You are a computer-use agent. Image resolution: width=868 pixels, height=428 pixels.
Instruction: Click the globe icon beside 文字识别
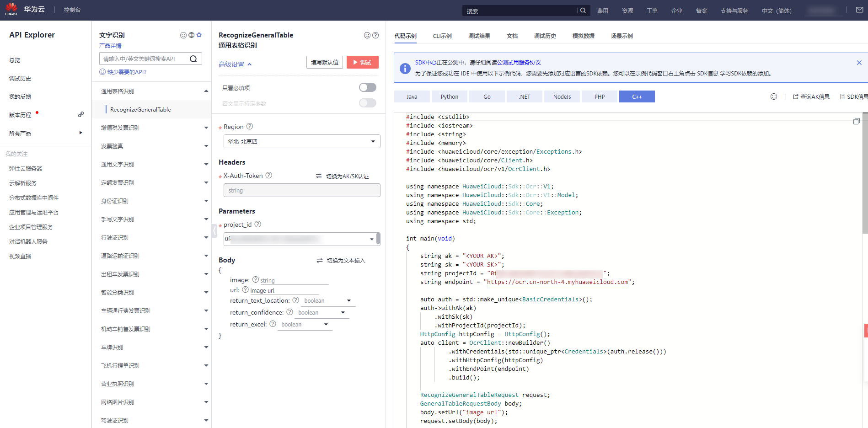[191, 35]
